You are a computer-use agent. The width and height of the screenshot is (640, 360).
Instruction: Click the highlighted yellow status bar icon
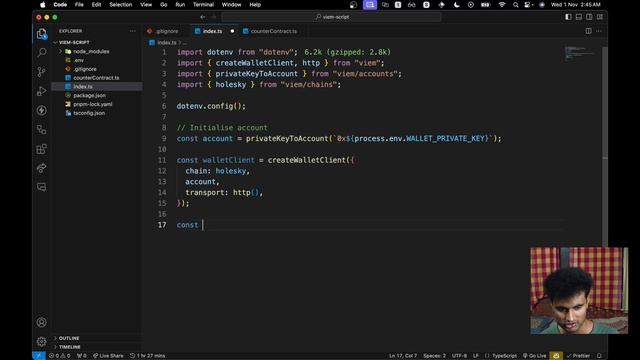(556, 356)
